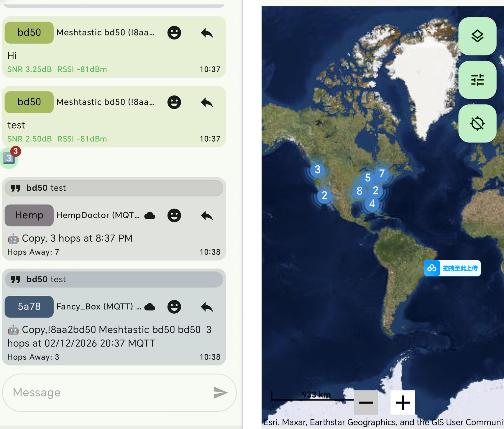Open the map layers selector button
The width and height of the screenshot is (504, 429).
click(477, 36)
